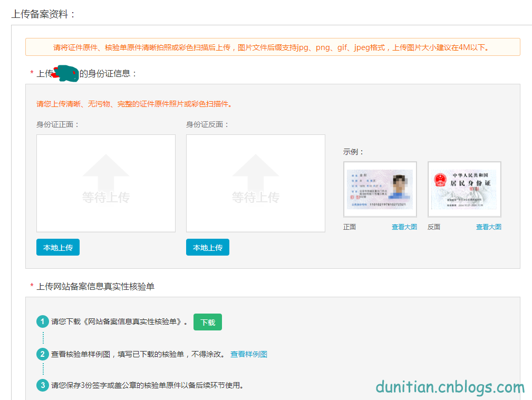
Task: Click the ID card back upload placeholder
Action: (x=256, y=183)
